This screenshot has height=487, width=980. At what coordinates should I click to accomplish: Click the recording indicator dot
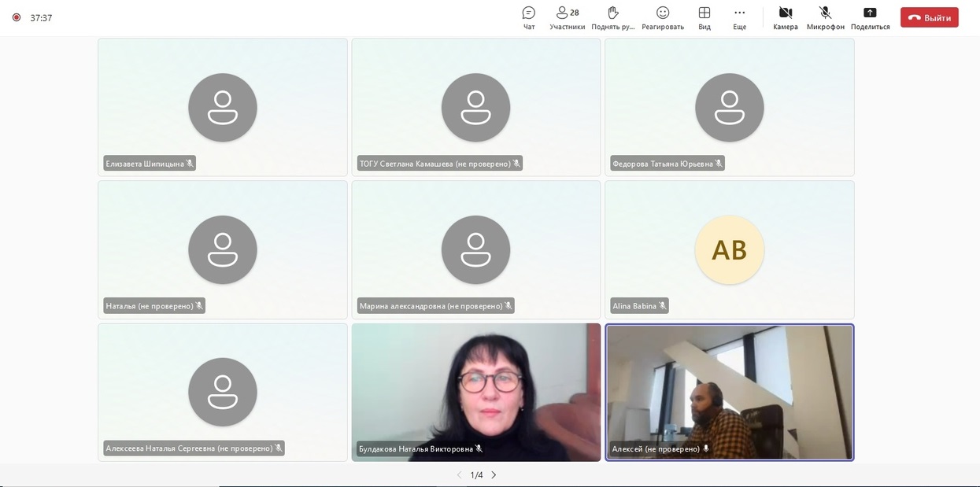pos(16,17)
